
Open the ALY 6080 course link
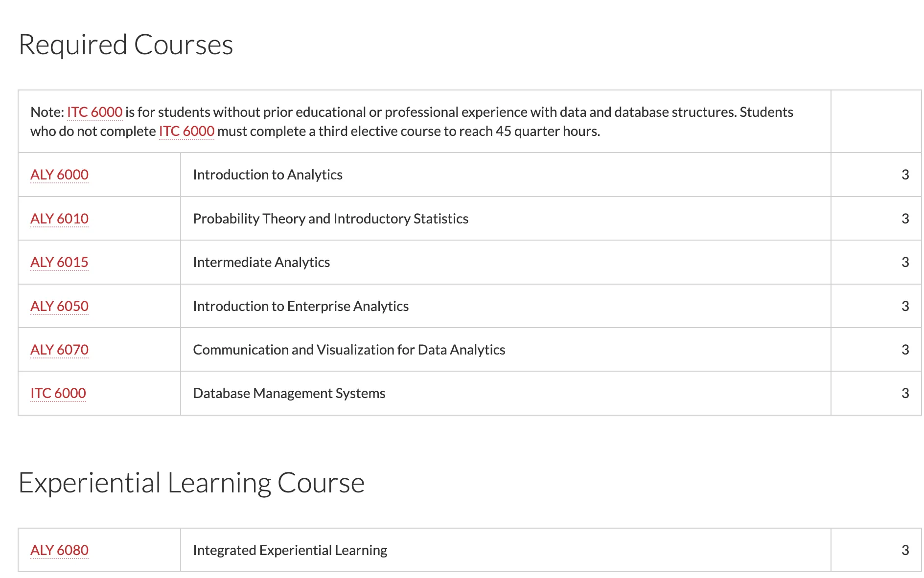[59, 550]
